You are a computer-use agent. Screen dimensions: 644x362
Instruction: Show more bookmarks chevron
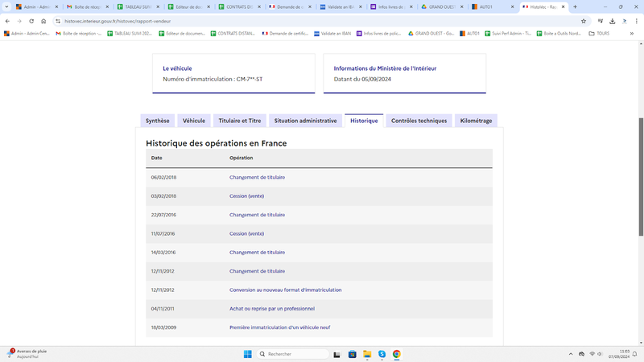point(632,34)
